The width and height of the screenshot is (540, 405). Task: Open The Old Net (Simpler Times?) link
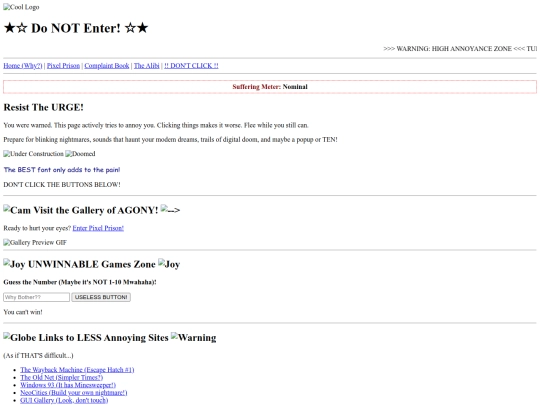(x=62, y=377)
